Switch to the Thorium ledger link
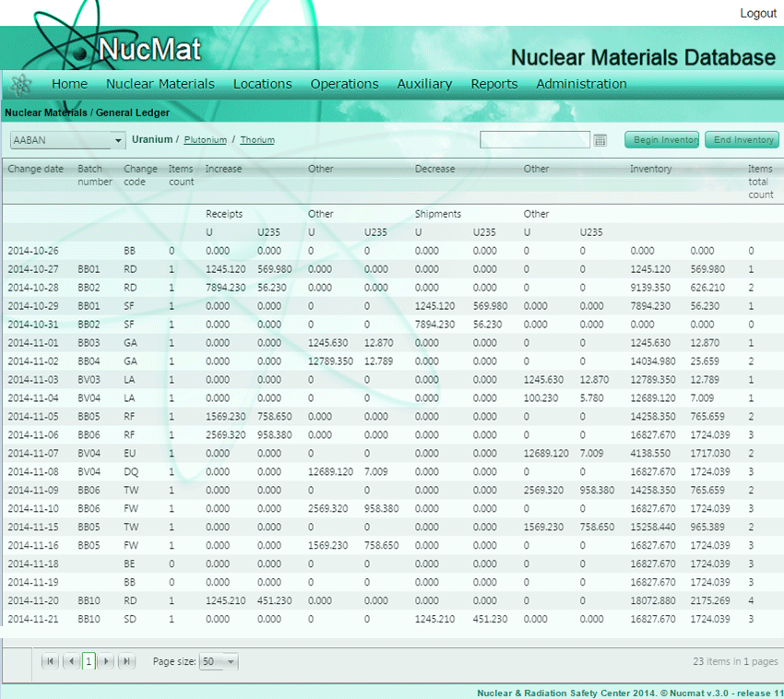 tap(257, 140)
